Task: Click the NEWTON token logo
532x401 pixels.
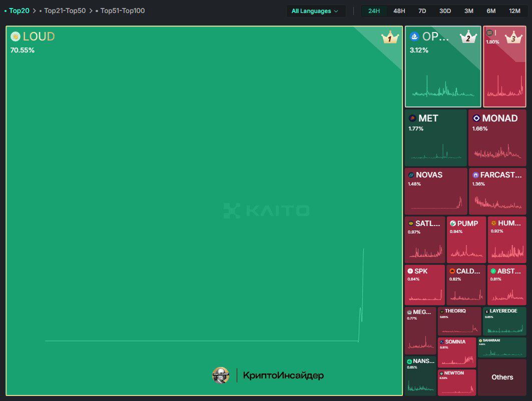Action: coord(441,373)
